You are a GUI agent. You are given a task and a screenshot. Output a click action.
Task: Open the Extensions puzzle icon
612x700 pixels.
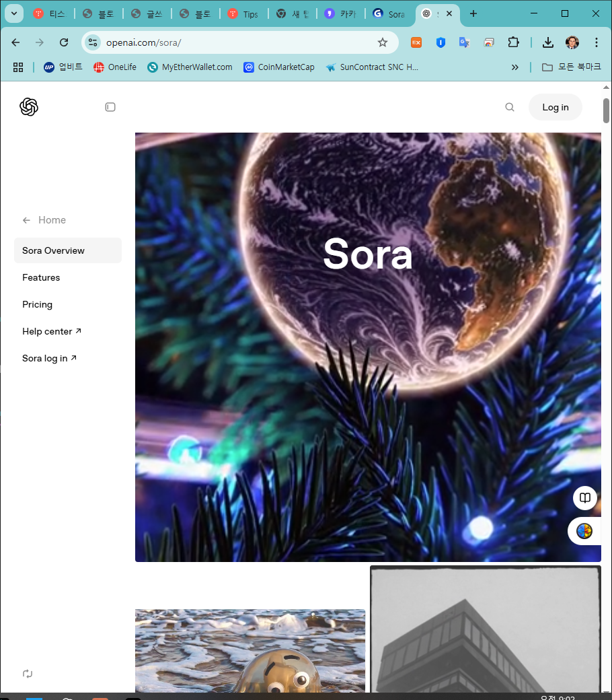[x=513, y=42]
